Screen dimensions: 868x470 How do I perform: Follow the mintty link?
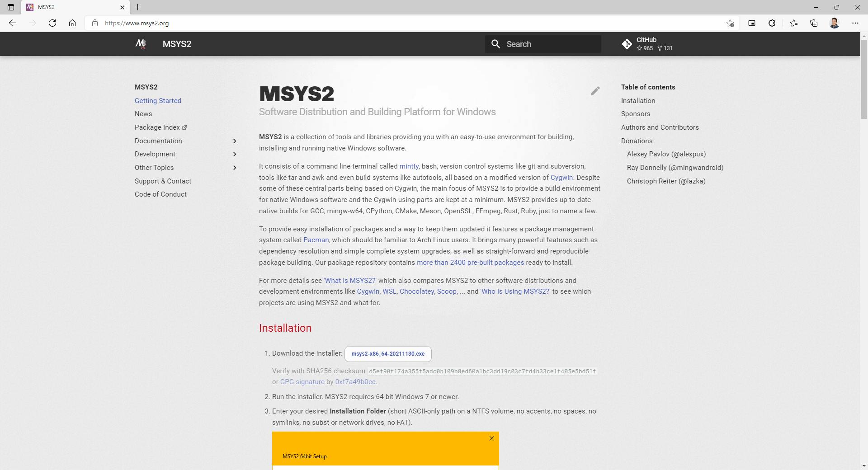[x=409, y=166]
